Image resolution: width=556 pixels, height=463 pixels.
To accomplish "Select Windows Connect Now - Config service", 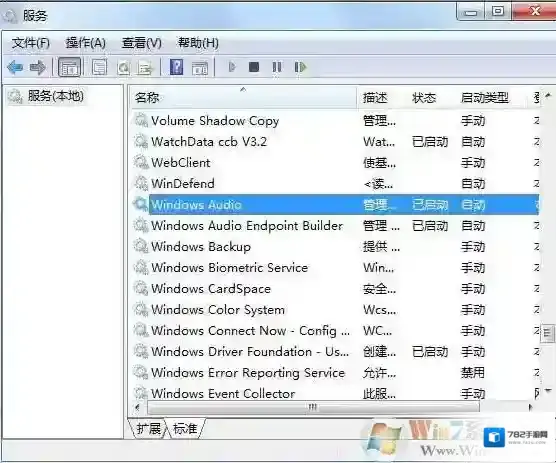I will 250,330.
